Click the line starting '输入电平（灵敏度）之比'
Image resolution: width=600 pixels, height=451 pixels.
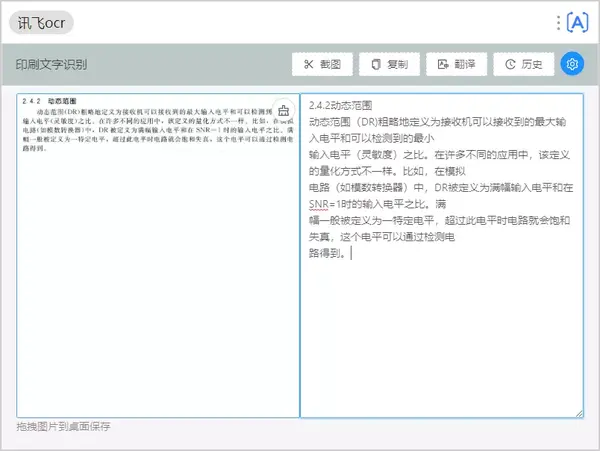pos(439,155)
